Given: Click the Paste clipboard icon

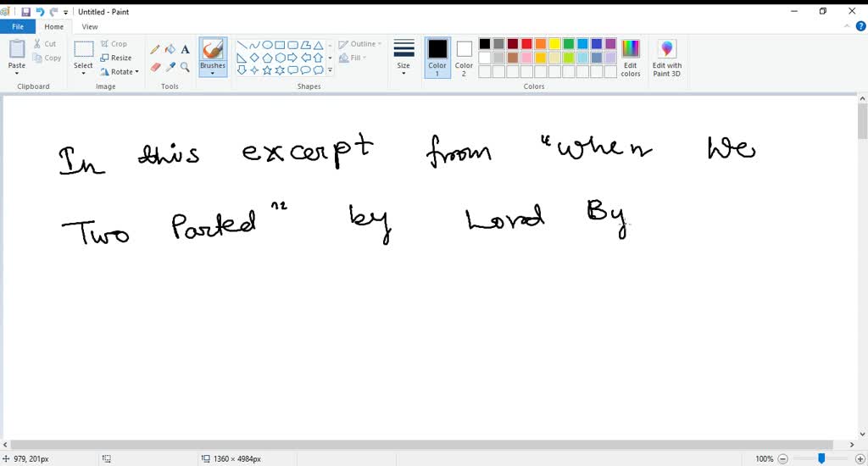Looking at the screenshot, I should pyautogui.click(x=17, y=48).
